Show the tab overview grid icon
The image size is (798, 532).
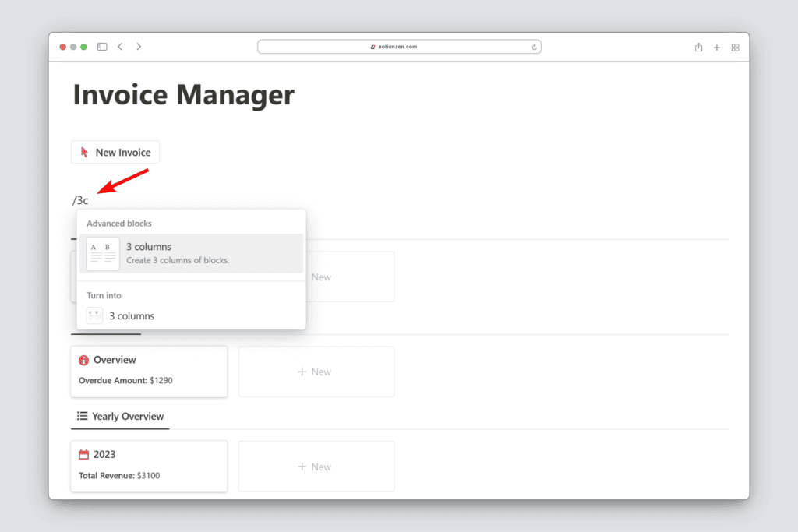[735, 48]
